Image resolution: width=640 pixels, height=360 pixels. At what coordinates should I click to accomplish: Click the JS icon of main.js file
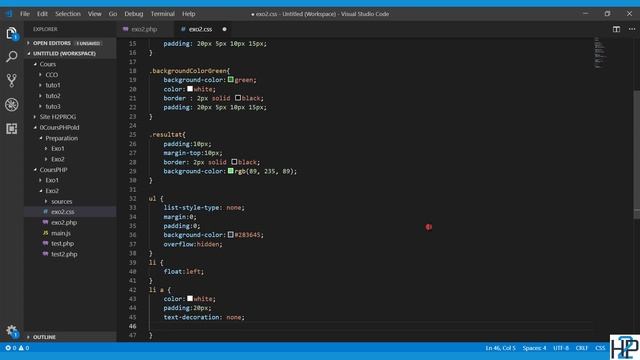45,233
